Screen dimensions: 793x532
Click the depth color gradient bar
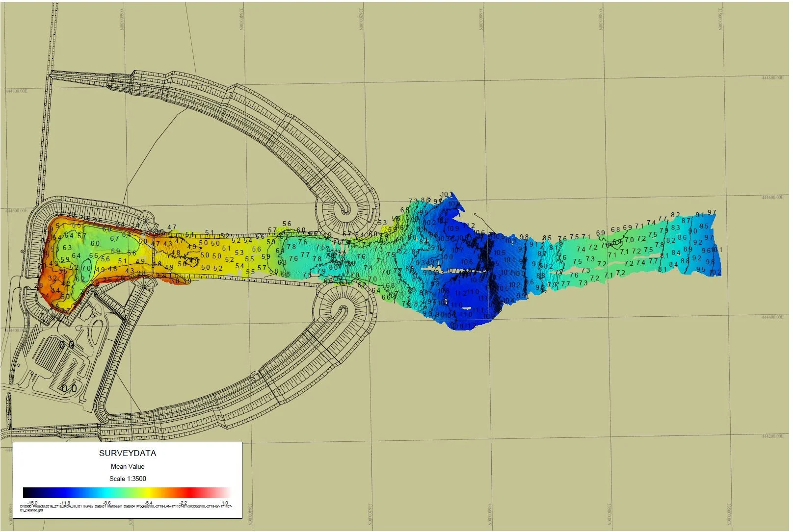click(127, 493)
